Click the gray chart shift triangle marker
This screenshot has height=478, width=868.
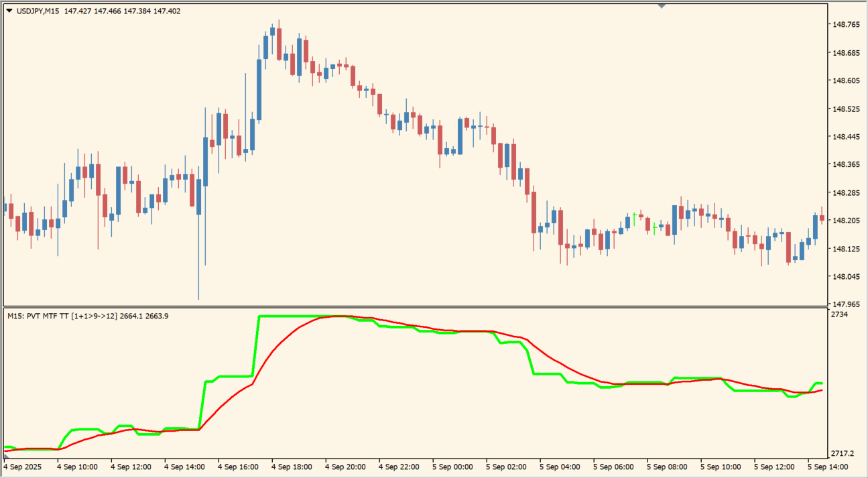click(x=662, y=6)
